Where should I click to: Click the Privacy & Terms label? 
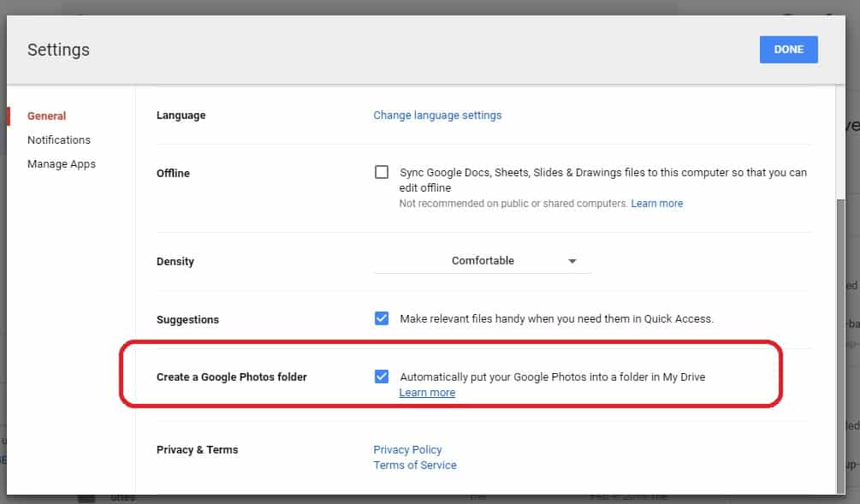[198, 450]
